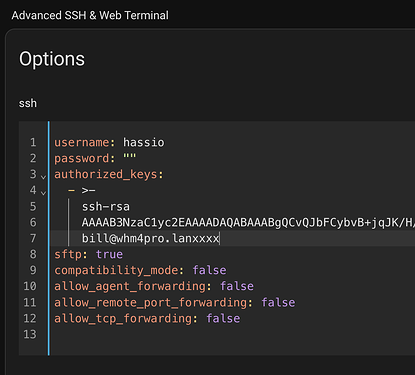Place cursor in the empty password quotes
415x375 pixels.
pos(130,157)
